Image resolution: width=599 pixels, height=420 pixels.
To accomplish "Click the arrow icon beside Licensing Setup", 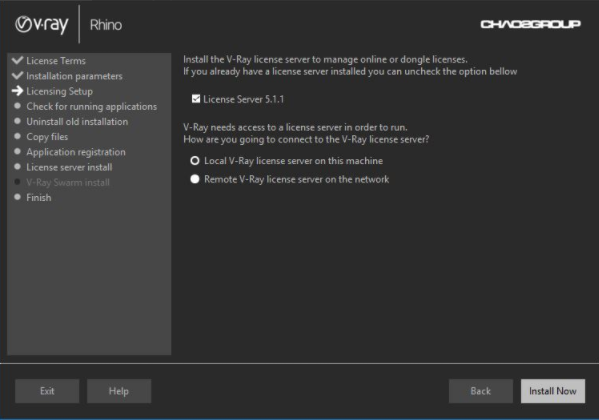I will [x=18, y=91].
